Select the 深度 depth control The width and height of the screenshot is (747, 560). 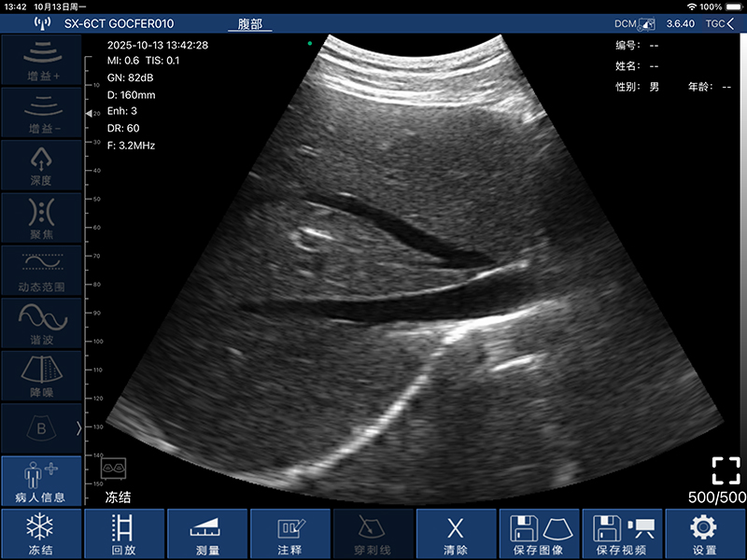(41, 164)
